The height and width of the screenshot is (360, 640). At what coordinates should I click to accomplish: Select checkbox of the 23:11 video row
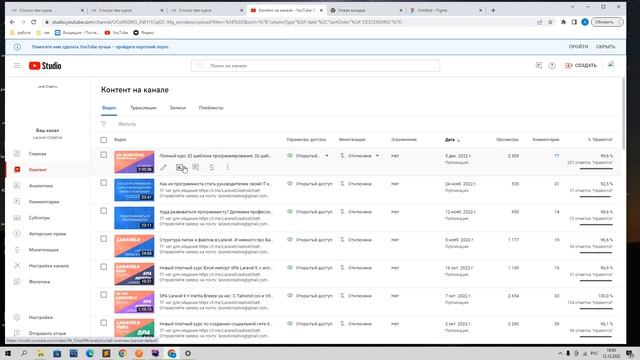(x=104, y=211)
